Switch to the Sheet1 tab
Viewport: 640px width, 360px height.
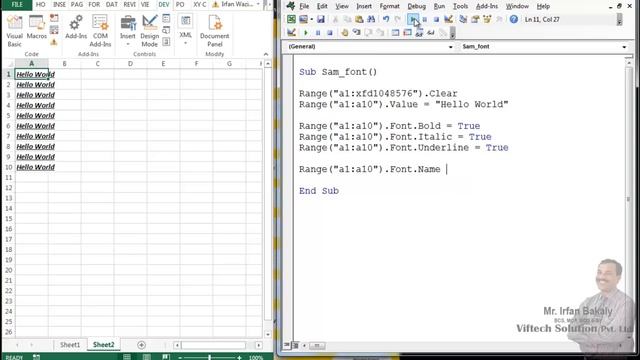coord(70,345)
